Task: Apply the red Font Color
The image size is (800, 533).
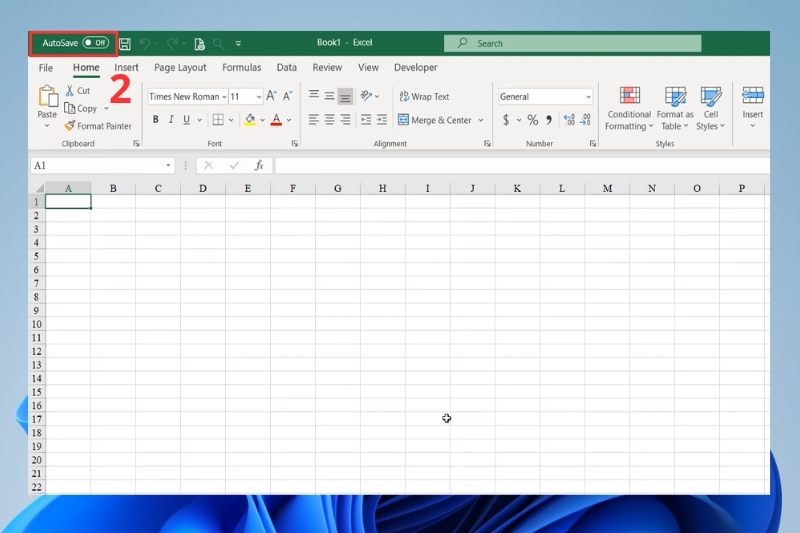Action: (x=276, y=120)
